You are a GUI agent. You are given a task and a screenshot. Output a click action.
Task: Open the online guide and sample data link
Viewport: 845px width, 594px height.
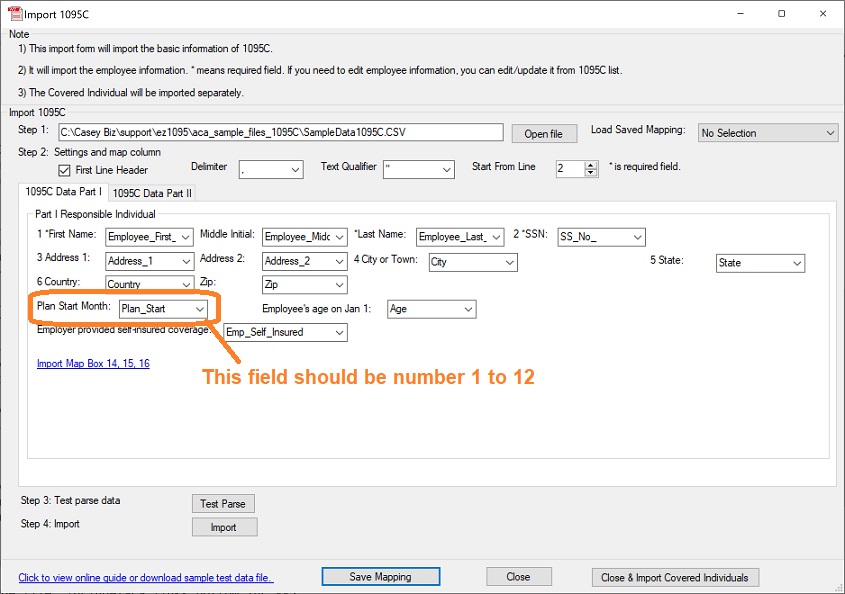(x=145, y=578)
